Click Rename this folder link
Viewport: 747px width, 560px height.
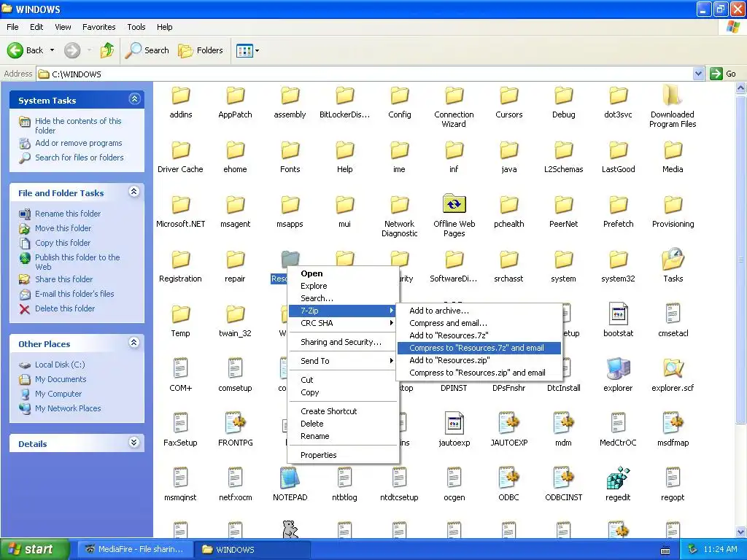point(68,214)
